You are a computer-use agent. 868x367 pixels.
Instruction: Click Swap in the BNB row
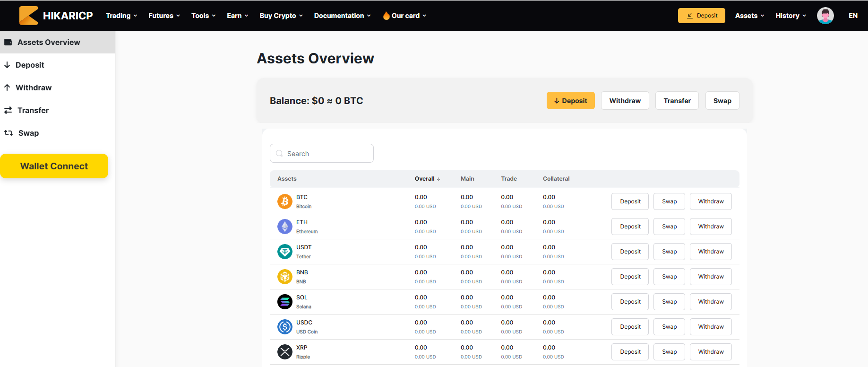pyautogui.click(x=670, y=277)
